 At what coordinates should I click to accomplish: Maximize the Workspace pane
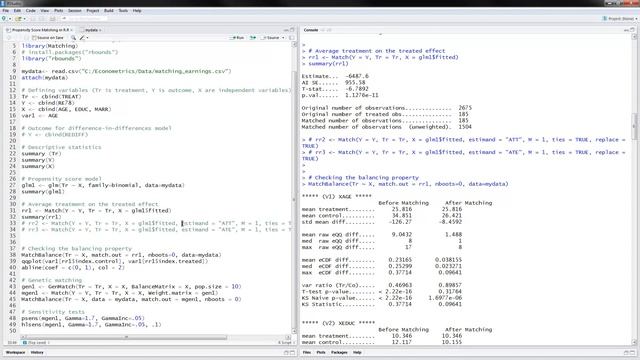tap(292, 353)
